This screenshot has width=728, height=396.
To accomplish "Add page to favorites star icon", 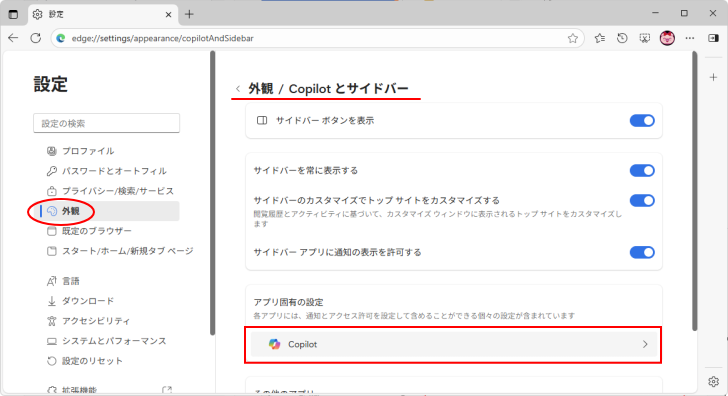I will pyautogui.click(x=572, y=39).
